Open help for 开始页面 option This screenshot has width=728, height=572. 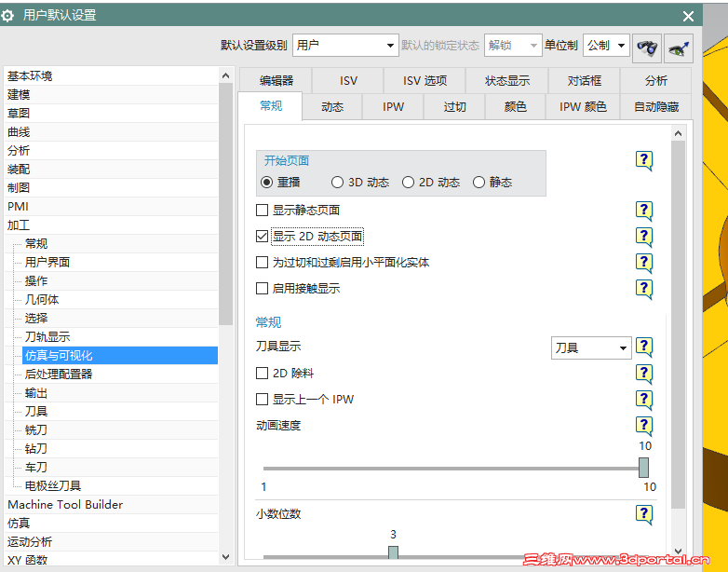[x=644, y=161]
